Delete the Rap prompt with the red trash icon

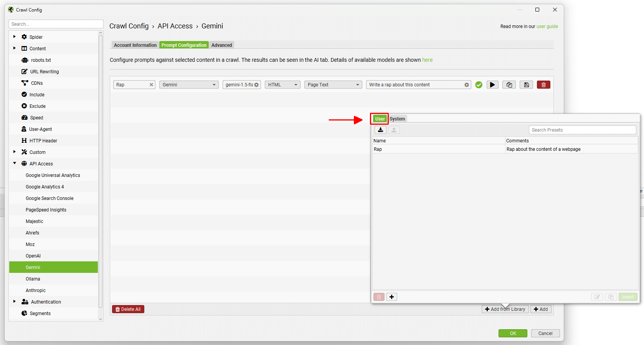(x=543, y=85)
